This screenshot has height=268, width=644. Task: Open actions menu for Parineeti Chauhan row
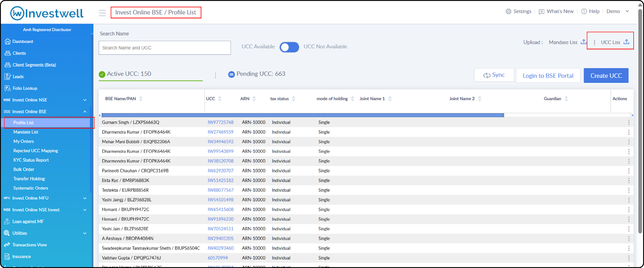coord(629,171)
